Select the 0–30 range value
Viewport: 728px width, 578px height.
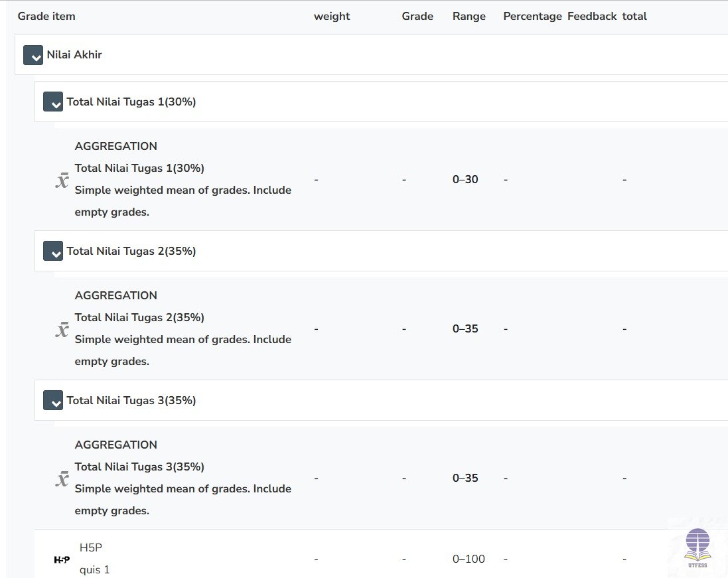[465, 179]
